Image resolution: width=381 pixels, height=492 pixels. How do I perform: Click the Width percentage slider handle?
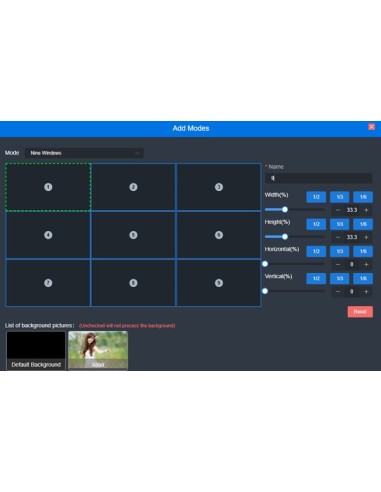285,210
